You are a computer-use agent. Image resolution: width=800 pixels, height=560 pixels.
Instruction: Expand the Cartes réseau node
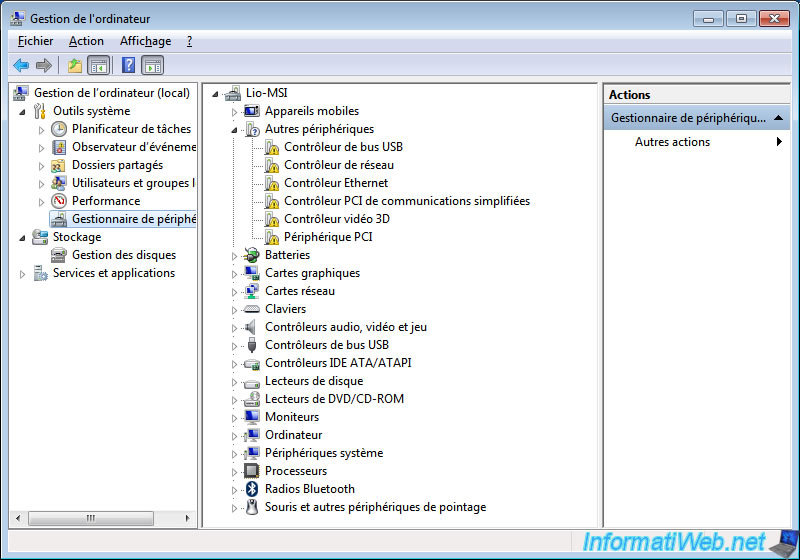coord(234,292)
